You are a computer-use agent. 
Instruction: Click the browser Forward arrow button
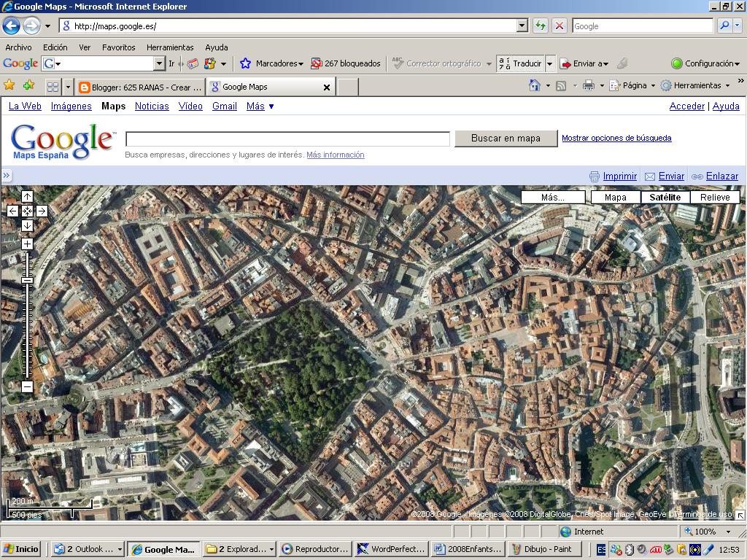point(31,26)
